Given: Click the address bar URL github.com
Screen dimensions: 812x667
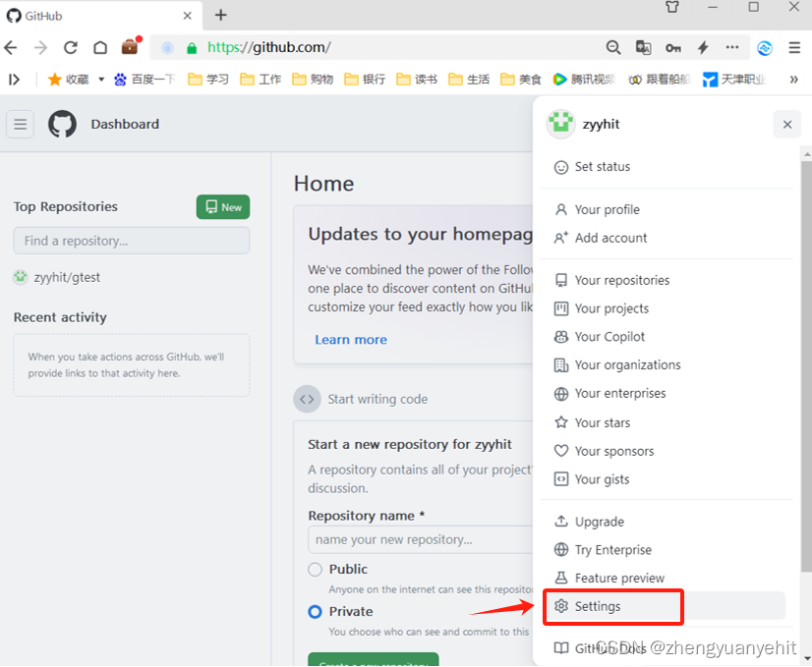Looking at the screenshot, I should 268,47.
